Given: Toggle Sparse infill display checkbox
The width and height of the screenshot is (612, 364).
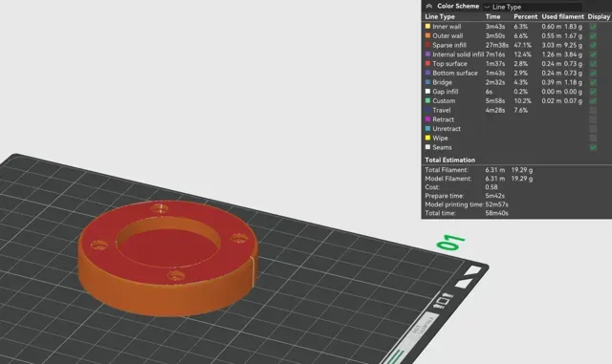Looking at the screenshot, I should tap(593, 45).
